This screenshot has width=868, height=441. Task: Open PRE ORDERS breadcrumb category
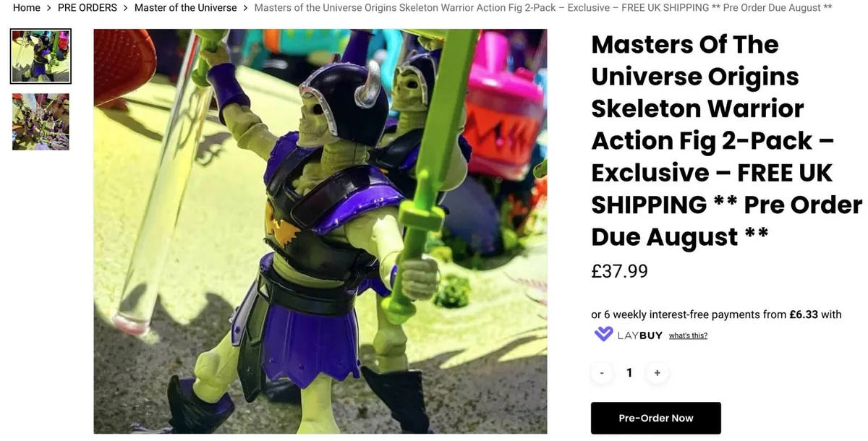87,7
